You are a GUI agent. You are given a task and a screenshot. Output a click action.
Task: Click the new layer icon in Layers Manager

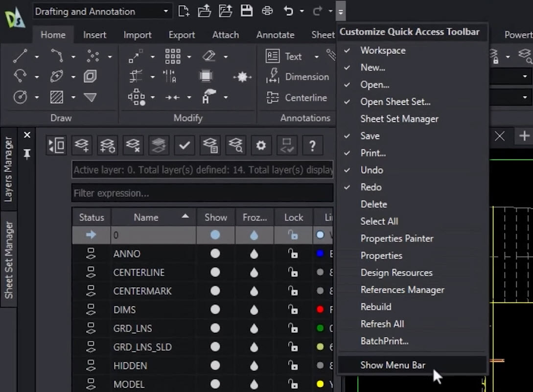(x=82, y=145)
